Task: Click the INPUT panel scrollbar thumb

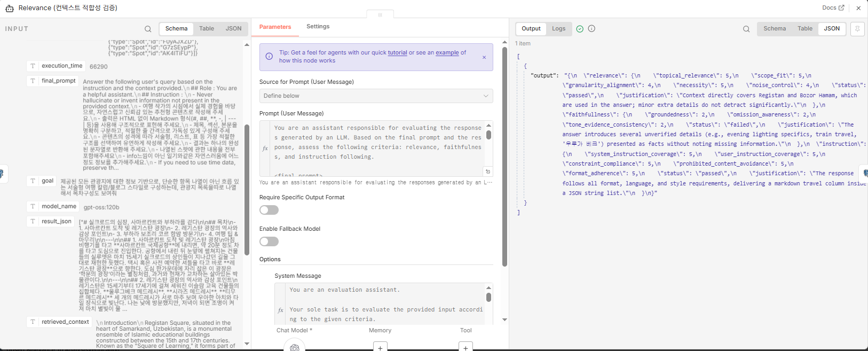Action: 247,190
